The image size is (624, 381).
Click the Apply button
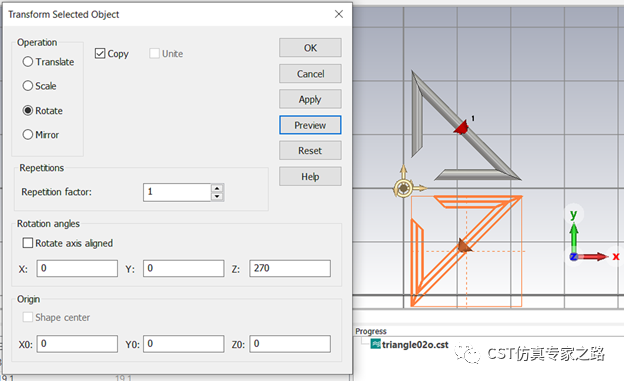tap(310, 99)
